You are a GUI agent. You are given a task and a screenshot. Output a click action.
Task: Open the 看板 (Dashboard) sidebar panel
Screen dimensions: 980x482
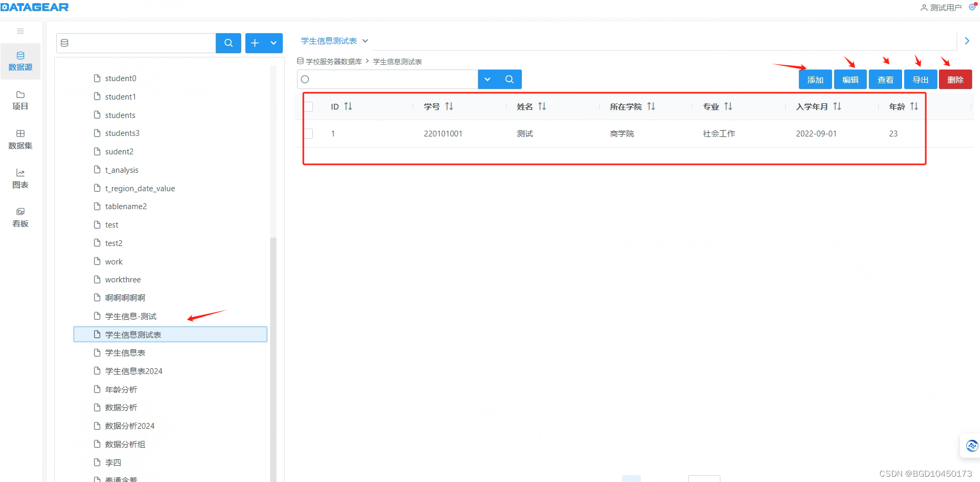click(20, 217)
